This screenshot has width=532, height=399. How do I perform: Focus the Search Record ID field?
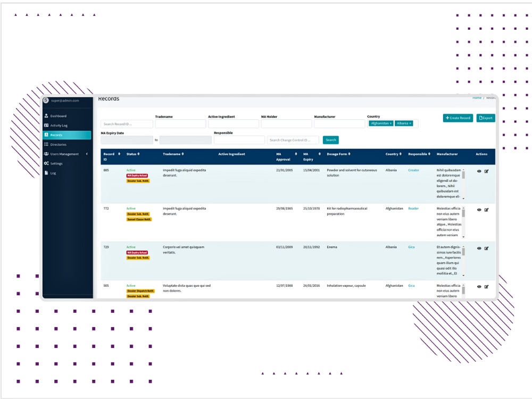[127, 124]
